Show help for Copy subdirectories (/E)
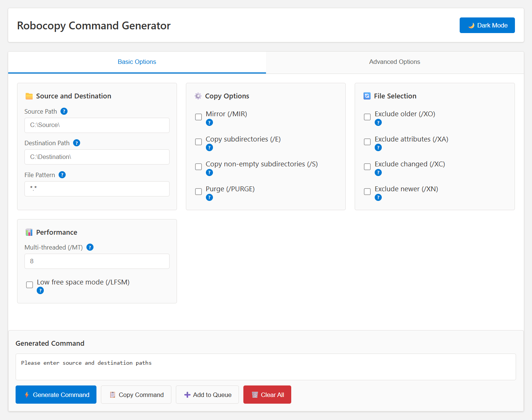This screenshot has height=420, width=532. coord(209,147)
